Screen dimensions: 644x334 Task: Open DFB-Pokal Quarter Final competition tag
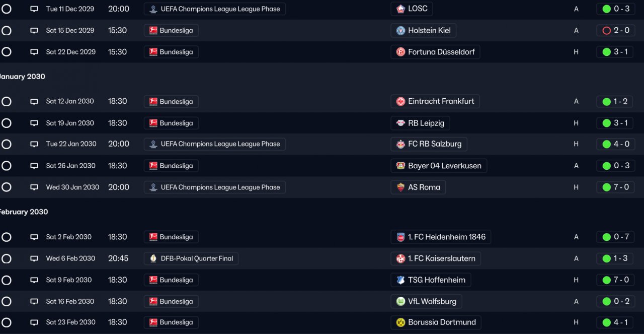[191, 258]
